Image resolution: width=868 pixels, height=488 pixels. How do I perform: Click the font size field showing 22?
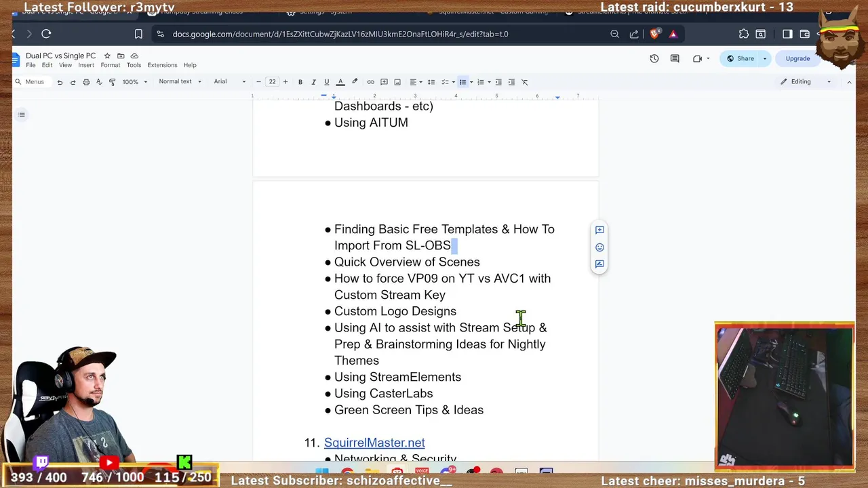coord(272,82)
